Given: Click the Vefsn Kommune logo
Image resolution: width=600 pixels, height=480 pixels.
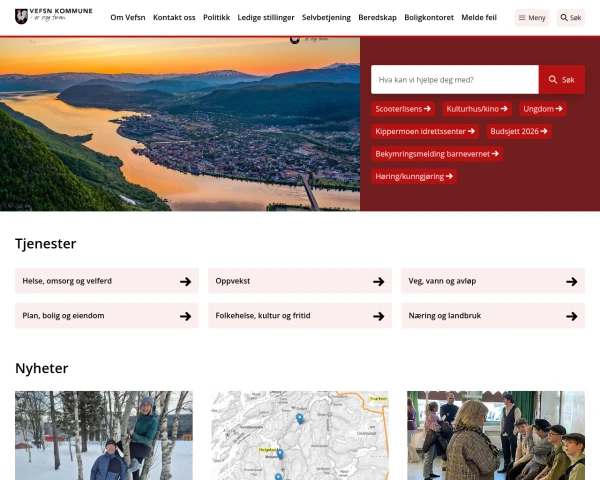Looking at the screenshot, I should click(55, 17).
